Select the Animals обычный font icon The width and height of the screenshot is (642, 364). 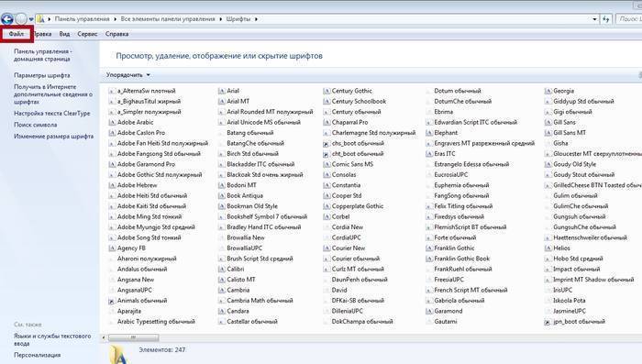(x=112, y=301)
